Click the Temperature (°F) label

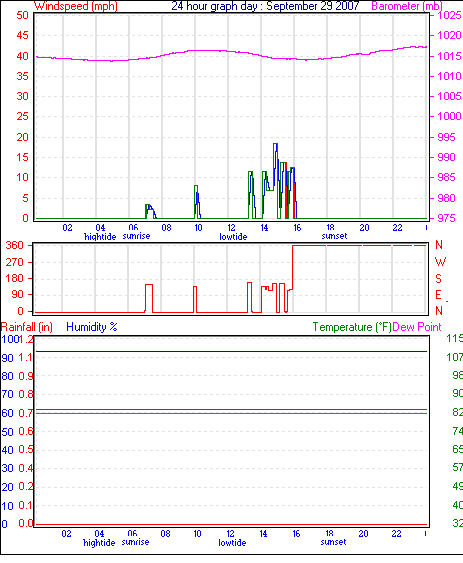point(352,327)
